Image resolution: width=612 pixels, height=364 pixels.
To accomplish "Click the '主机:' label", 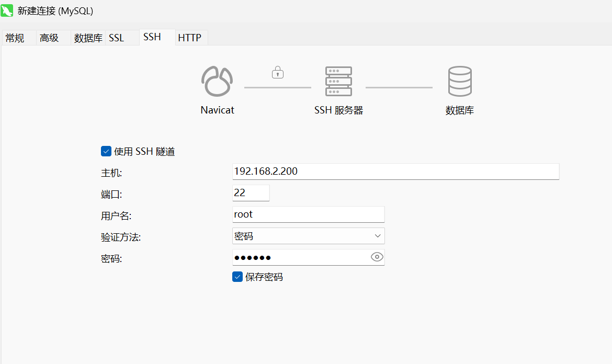I will (x=111, y=173).
